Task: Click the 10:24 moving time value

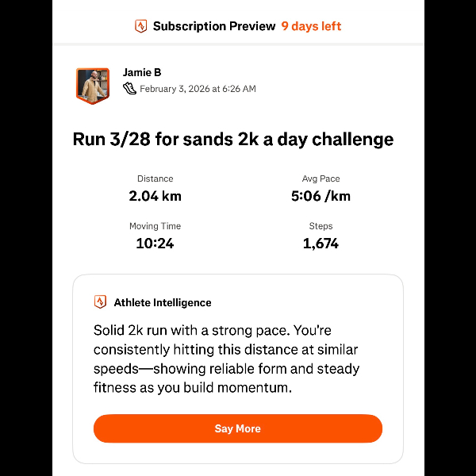Action: pyautogui.click(x=155, y=244)
